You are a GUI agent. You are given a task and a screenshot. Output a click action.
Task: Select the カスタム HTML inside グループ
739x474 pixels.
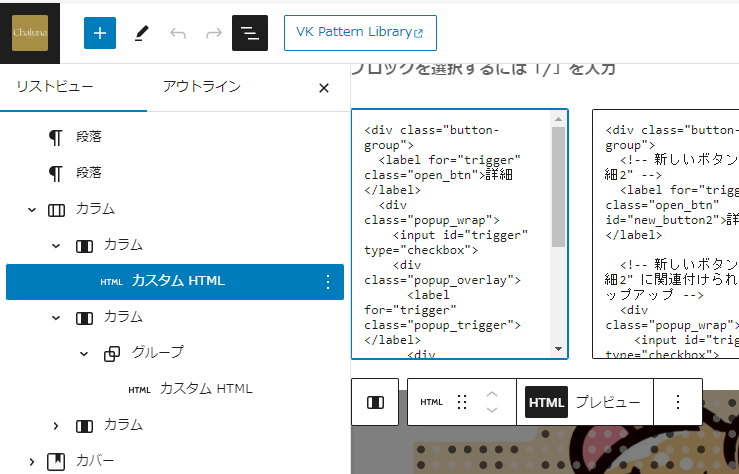click(x=174, y=389)
